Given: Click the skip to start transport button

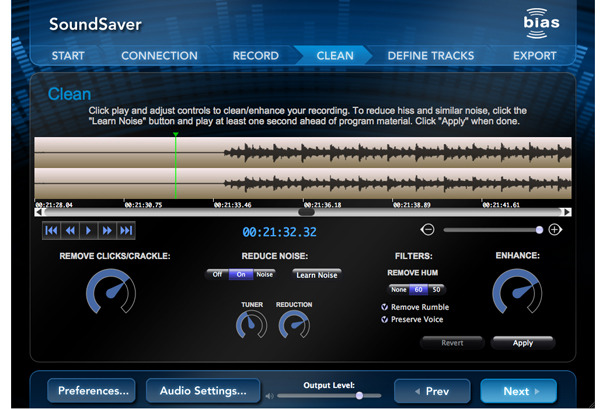Looking at the screenshot, I should (x=51, y=231).
